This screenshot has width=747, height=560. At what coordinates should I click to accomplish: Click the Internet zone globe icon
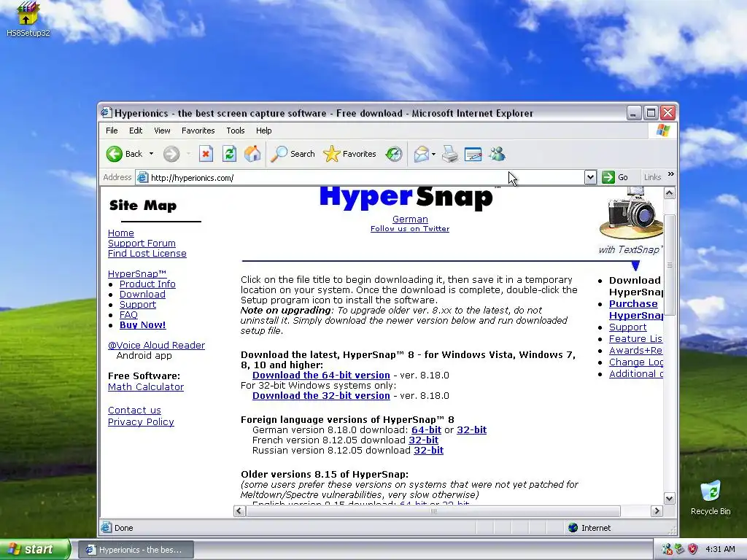[573, 528]
